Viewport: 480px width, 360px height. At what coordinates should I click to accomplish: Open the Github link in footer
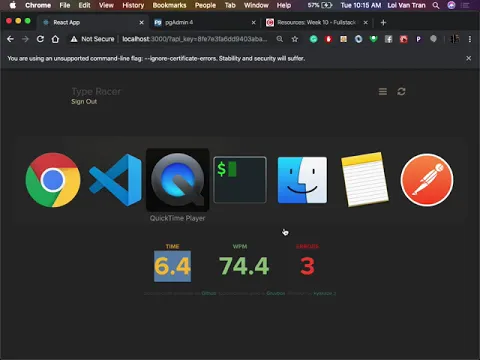209,293
